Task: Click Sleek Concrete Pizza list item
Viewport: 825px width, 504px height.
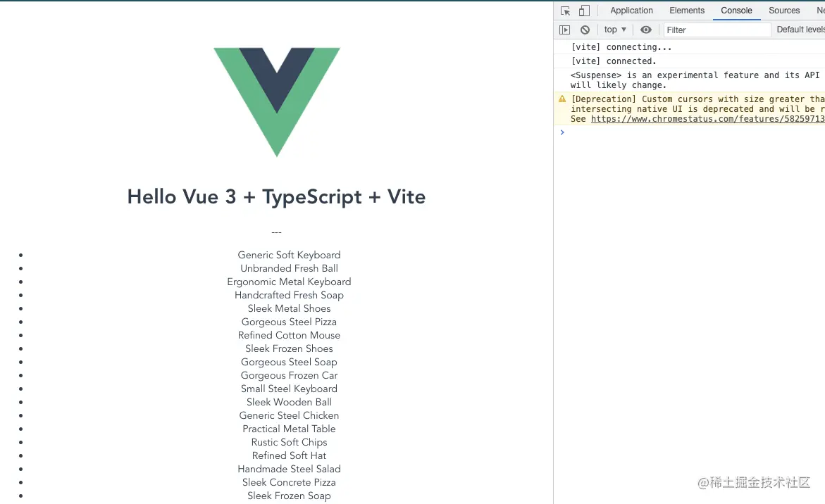Action: coord(289,482)
